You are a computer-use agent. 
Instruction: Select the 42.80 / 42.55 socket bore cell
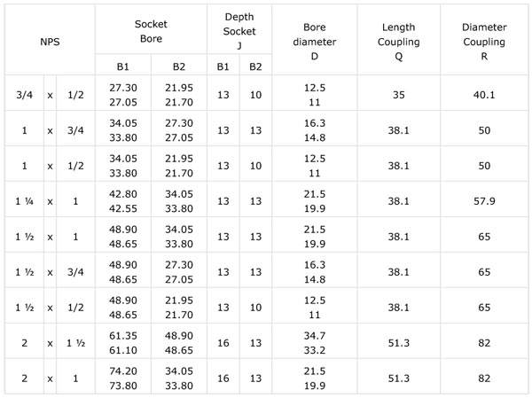tap(122, 201)
